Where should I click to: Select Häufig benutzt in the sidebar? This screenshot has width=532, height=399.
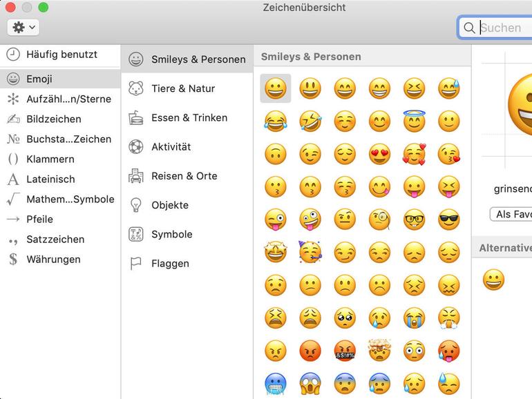(60, 55)
